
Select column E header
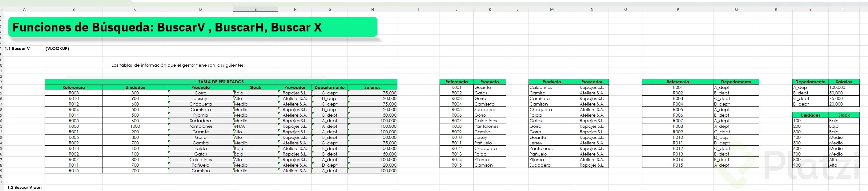(255, 10)
